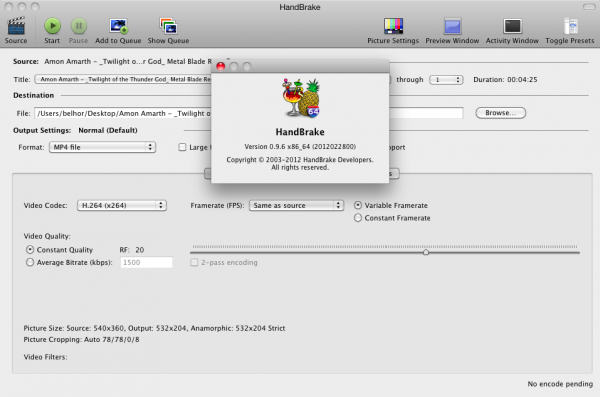
Task: Click Picture Cropping: Auto 78/78/0/8 text
Action: 82,340
